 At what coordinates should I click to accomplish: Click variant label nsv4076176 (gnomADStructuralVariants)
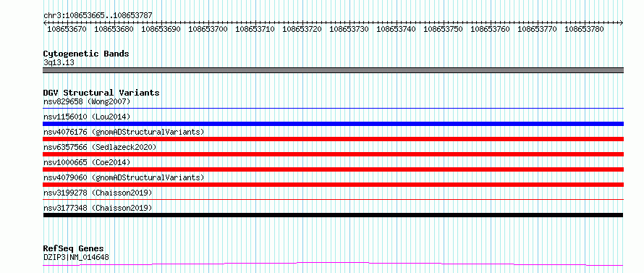pyautogui.click(x=124, y=132)
